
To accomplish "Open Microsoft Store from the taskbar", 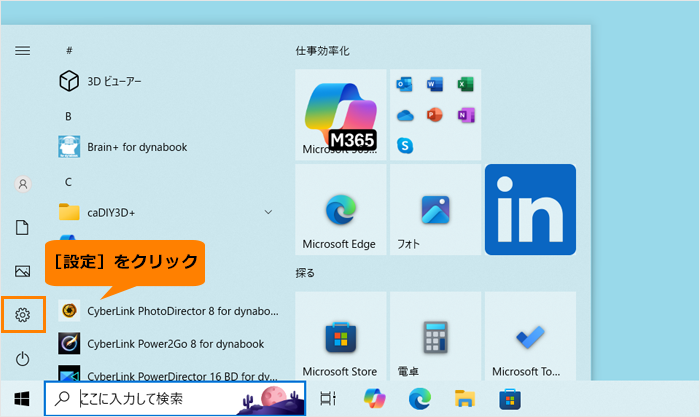I will [510, 399].
